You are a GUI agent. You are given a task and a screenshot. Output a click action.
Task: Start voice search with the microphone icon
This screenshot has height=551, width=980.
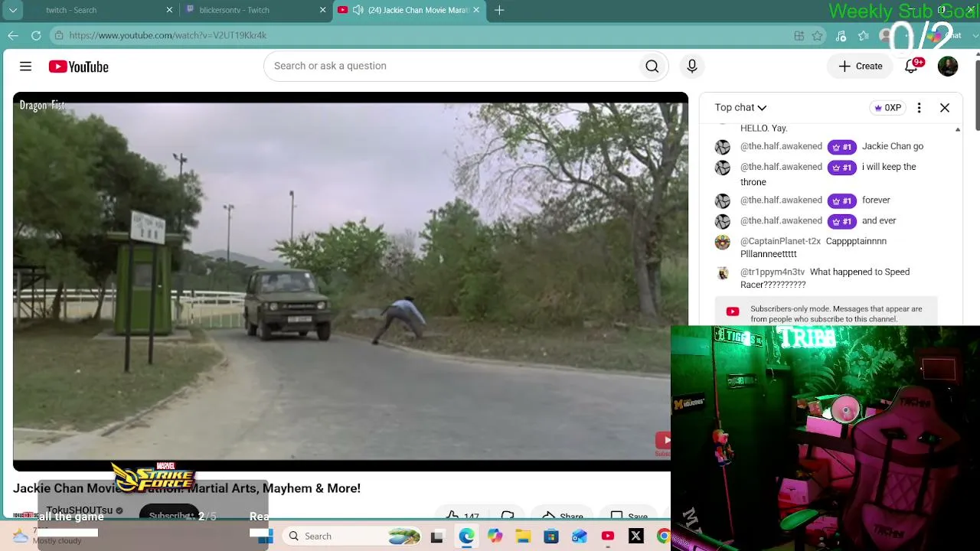pos(692,67)
